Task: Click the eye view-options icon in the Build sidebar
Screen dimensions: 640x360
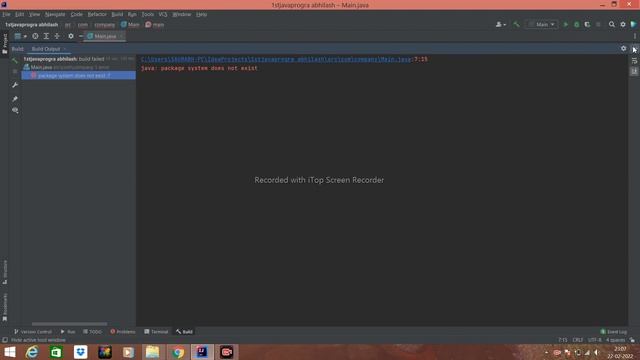Action: (15, 110)
